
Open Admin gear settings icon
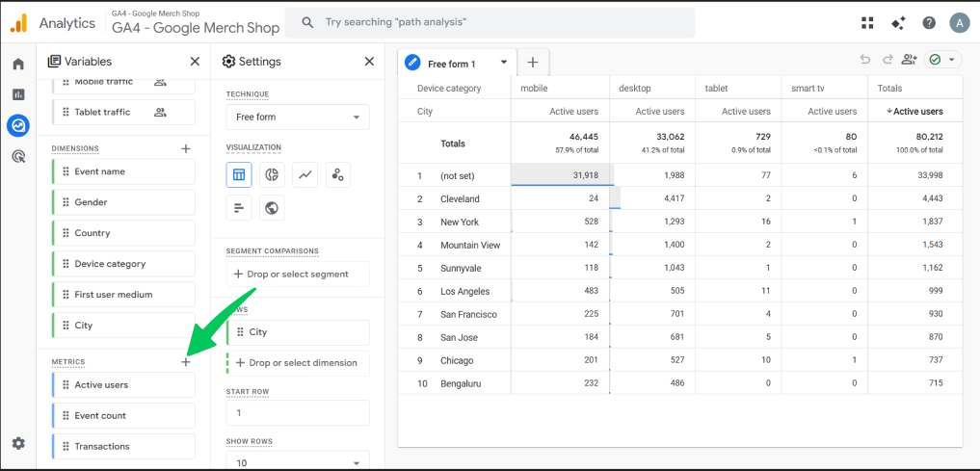click(18, 443)
